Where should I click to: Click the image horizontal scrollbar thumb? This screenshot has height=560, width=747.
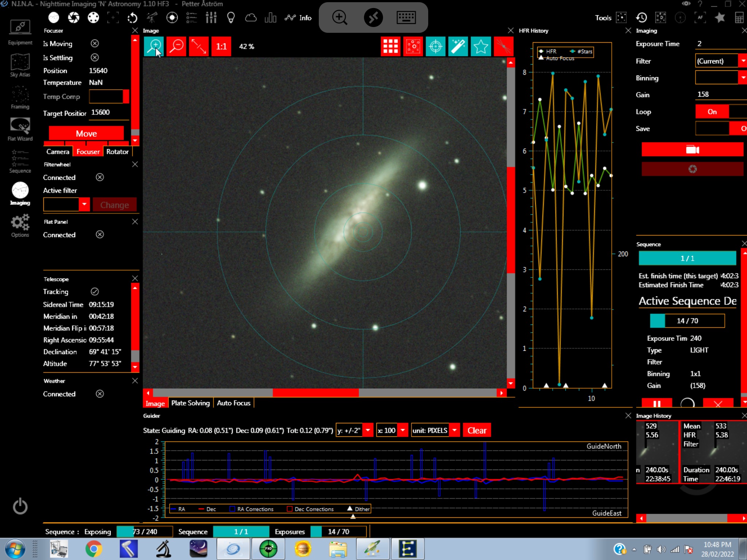click(x=316, y=393)
